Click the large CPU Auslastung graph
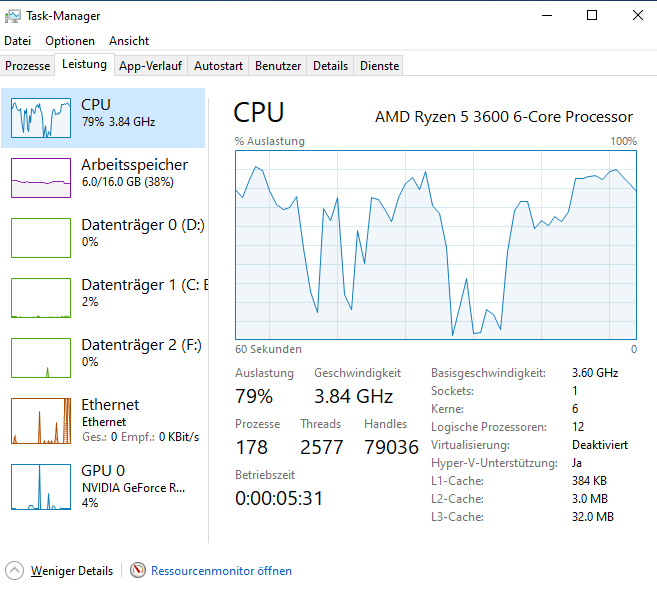The height and width of the screenshot is (594, 657). [436, 245]
